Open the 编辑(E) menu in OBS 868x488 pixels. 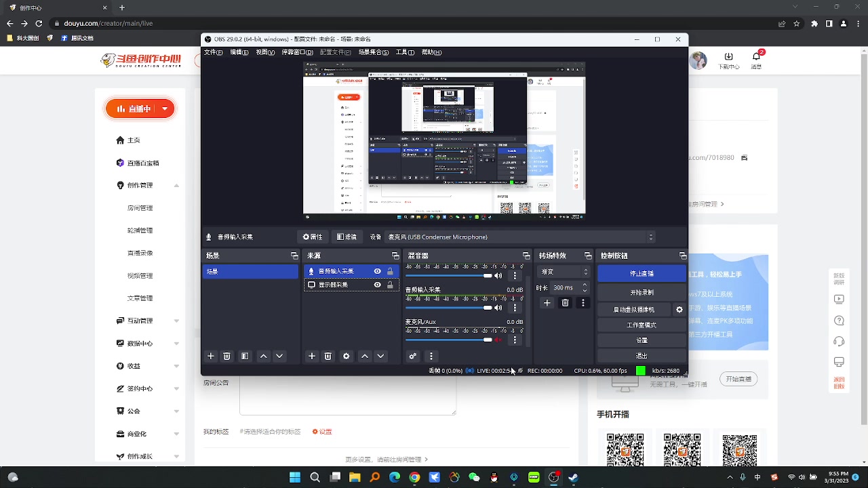click(x=239, y=52)
